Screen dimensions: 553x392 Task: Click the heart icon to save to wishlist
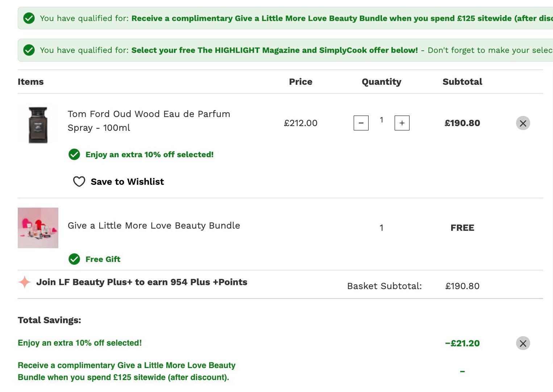pos(79,182)
